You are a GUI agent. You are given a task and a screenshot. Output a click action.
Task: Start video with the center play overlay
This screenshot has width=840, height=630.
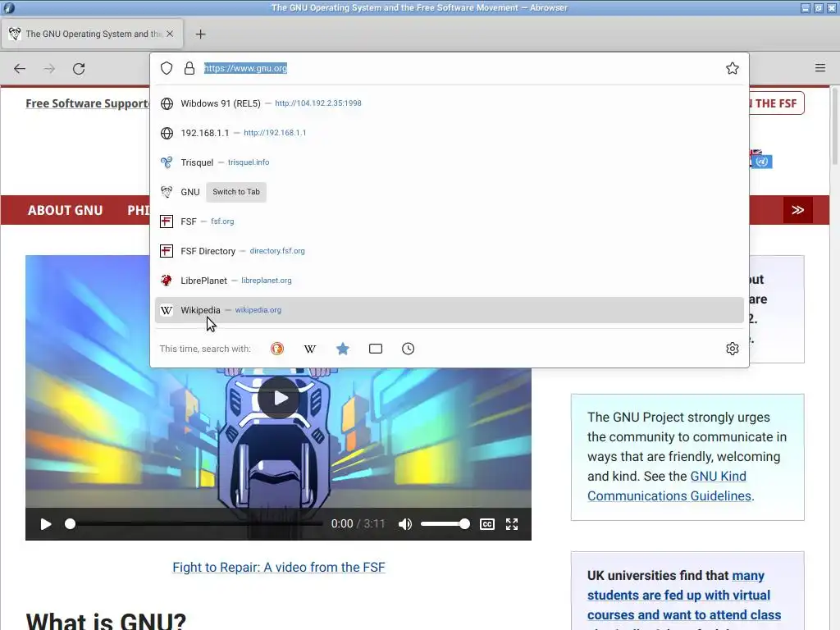279,398
